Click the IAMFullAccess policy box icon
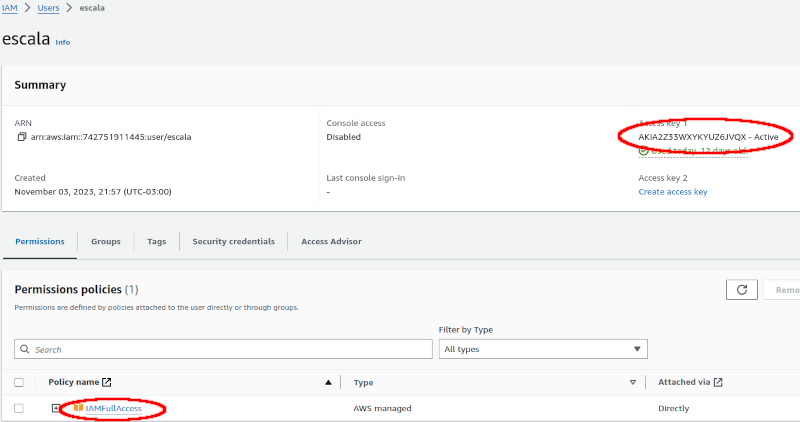Viewport: 800px width, 422px height. (x=78, y=408)
